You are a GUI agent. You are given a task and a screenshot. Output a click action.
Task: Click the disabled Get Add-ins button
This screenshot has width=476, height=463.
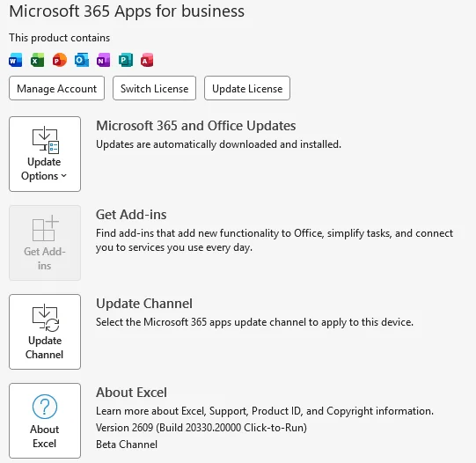[x=45, y=243]
